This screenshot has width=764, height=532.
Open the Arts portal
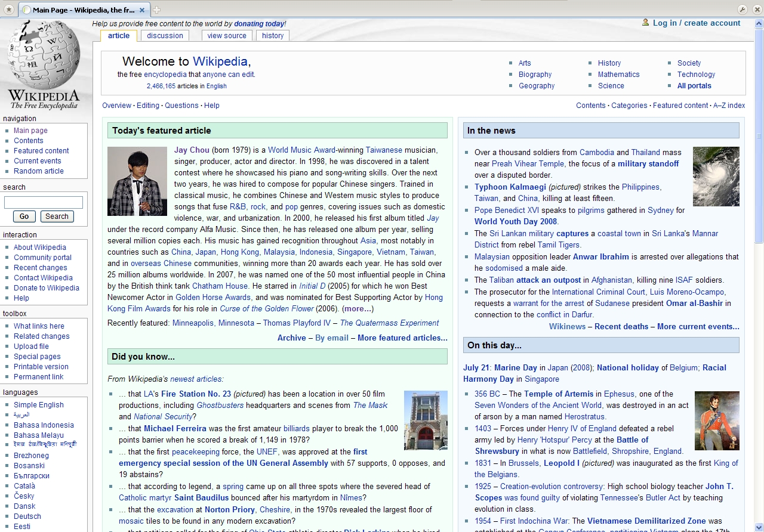tap(525, 63)
